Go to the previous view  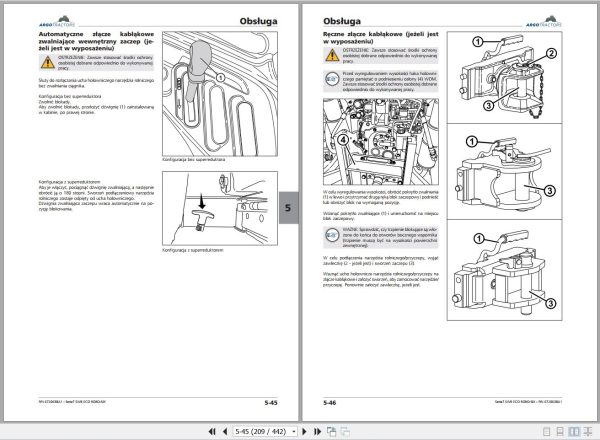tap(331, 431)
